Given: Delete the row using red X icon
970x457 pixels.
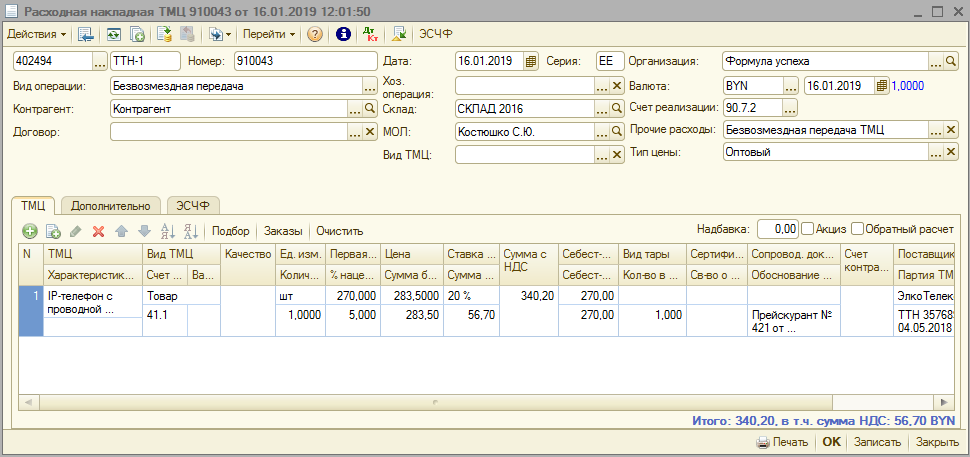Looking at the screenshot, I should tap(98, 231).
